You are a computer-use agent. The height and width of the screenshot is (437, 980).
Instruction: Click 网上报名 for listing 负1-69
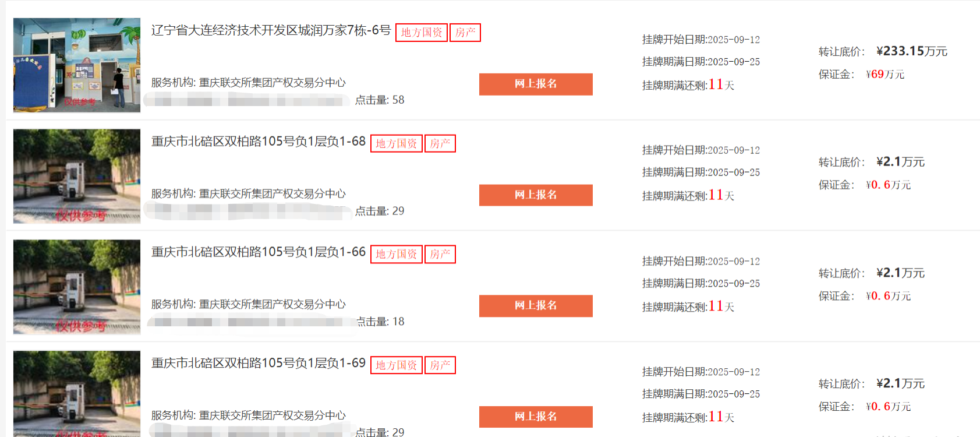pos(536,417)
